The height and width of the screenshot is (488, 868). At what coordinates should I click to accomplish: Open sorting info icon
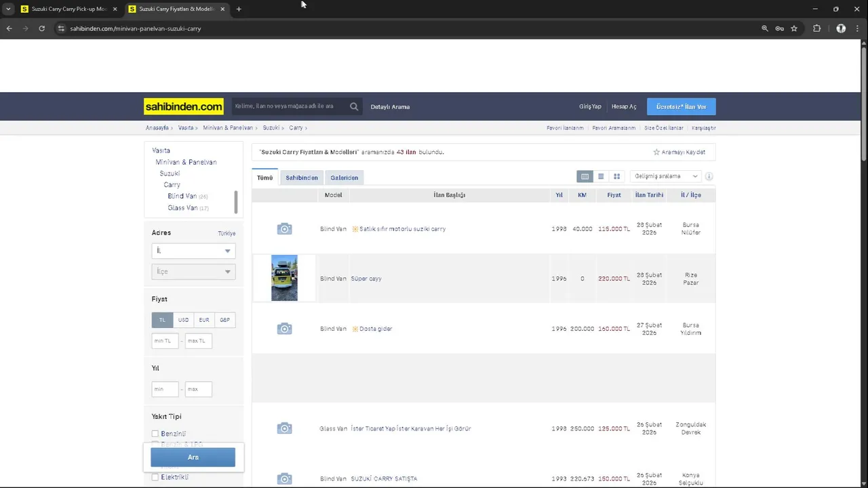point(709,176)
